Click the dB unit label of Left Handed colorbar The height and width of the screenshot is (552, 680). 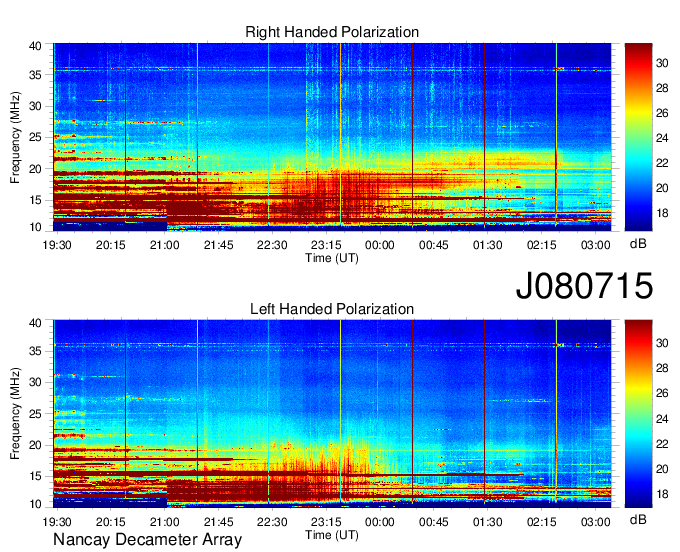(x=638, y=519)
